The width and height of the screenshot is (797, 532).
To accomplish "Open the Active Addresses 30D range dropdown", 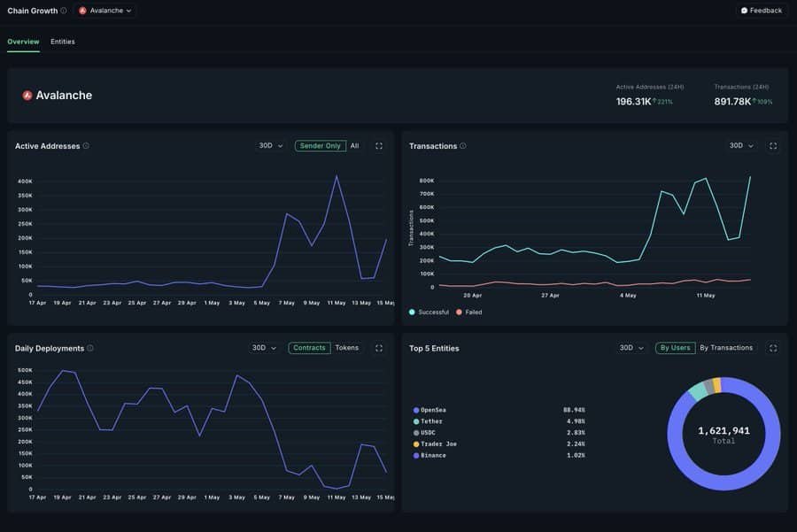I will pos(270,146).
